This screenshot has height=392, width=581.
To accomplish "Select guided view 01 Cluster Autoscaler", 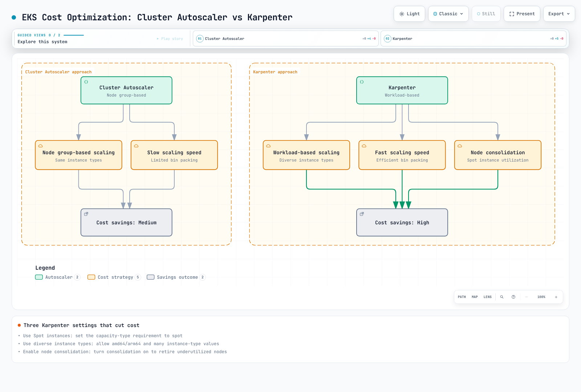I will tap(286, 38).
